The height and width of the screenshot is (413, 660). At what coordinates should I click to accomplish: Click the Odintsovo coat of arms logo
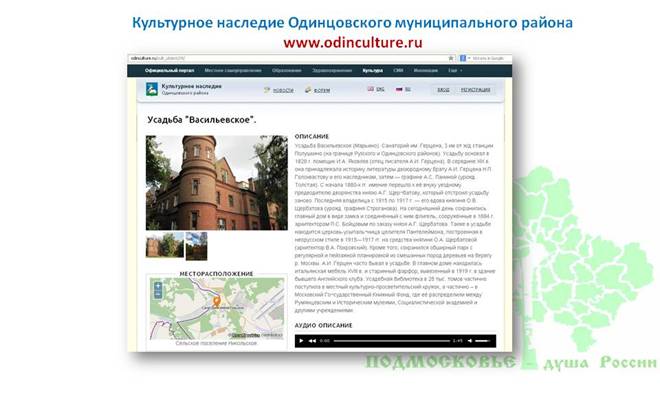tap(152, 89)
